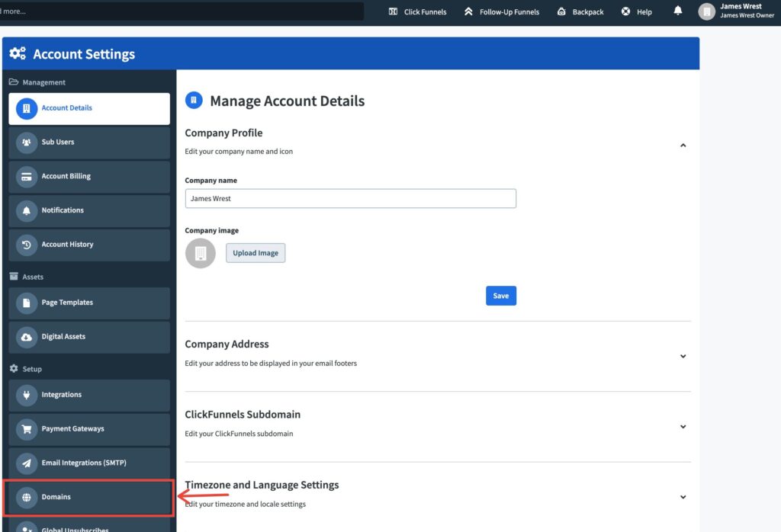This screenshot has width=781, height=532.
Task: Click the user avatar in top bar
Action: coord(706,11)
